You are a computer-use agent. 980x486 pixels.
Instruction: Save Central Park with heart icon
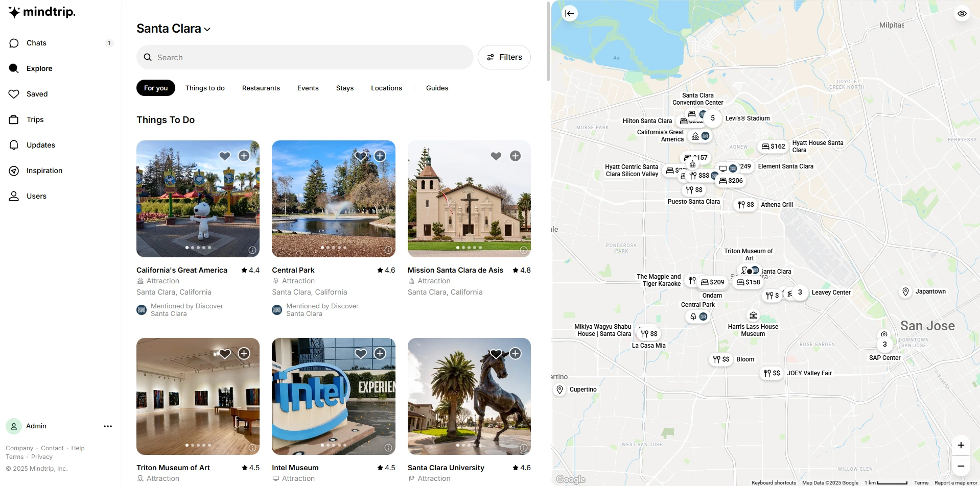[x=361, y=156]
